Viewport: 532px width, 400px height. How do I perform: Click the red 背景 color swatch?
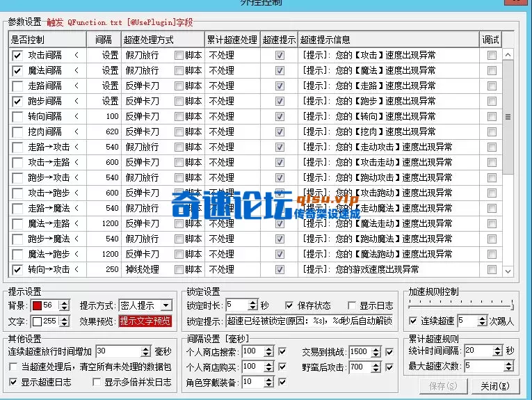coord(37,305)
